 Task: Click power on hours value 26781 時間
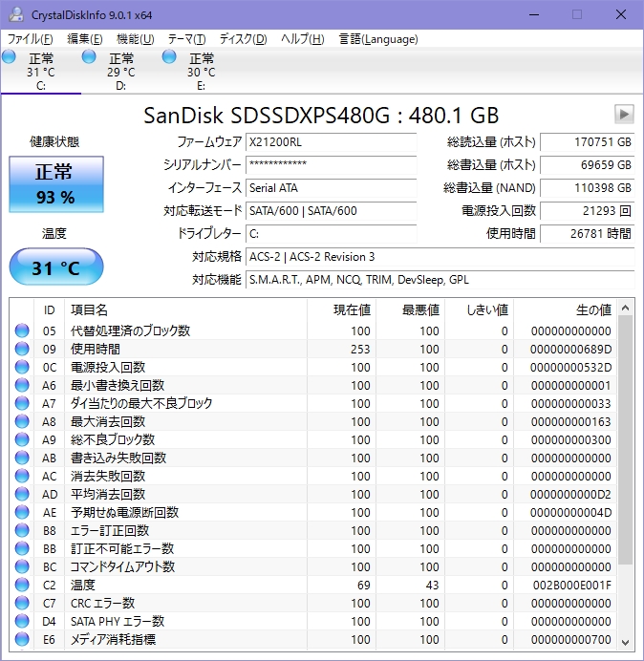[587, 233]
